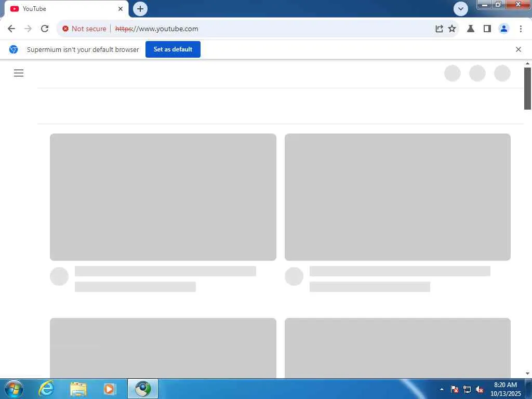Open the Chrome Labs flask icon
Image resolution: width=532 pixels, height=399 pixels.
click(471, 29)
